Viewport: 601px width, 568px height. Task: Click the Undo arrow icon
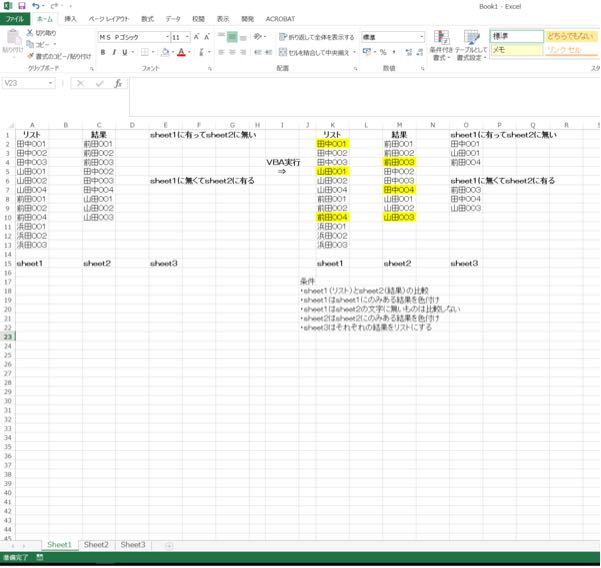(36, 6)
